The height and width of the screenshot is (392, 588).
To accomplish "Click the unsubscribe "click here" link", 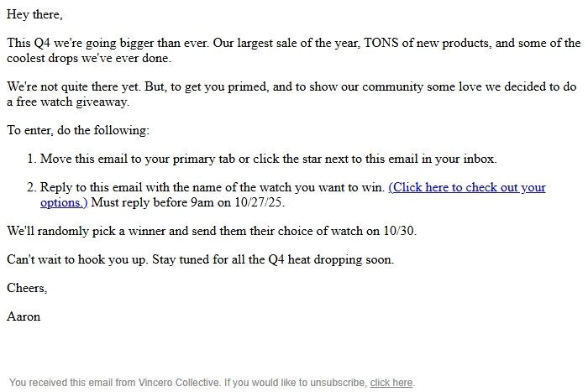I will pos(391,383).
